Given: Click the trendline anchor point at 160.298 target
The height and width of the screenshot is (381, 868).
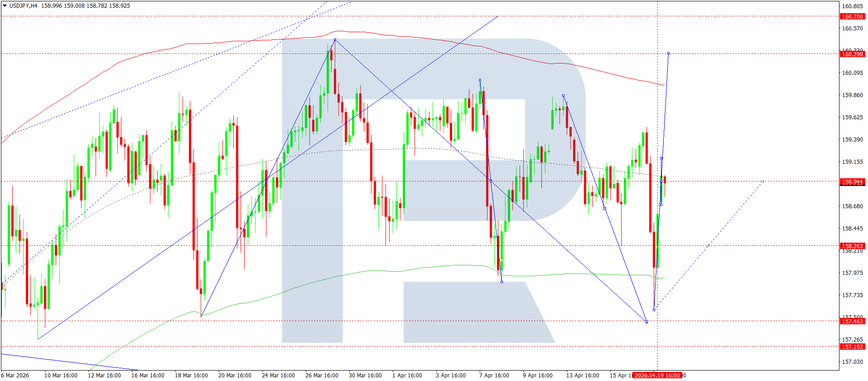Looking at the screenshot, I should 669,54.
